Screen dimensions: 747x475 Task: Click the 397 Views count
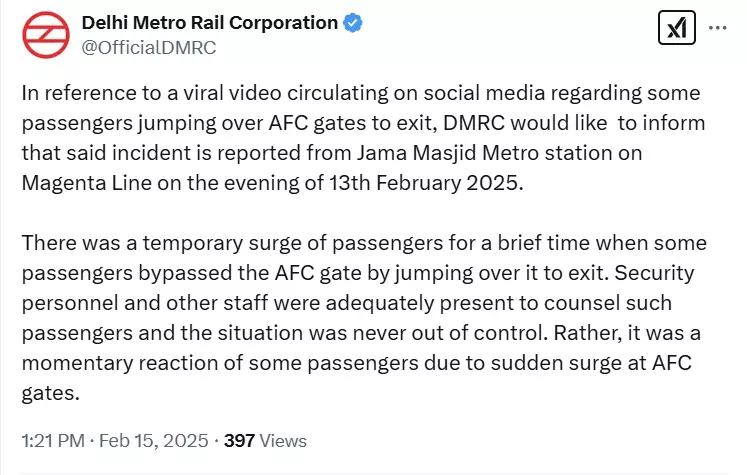(x=265, y=440)
